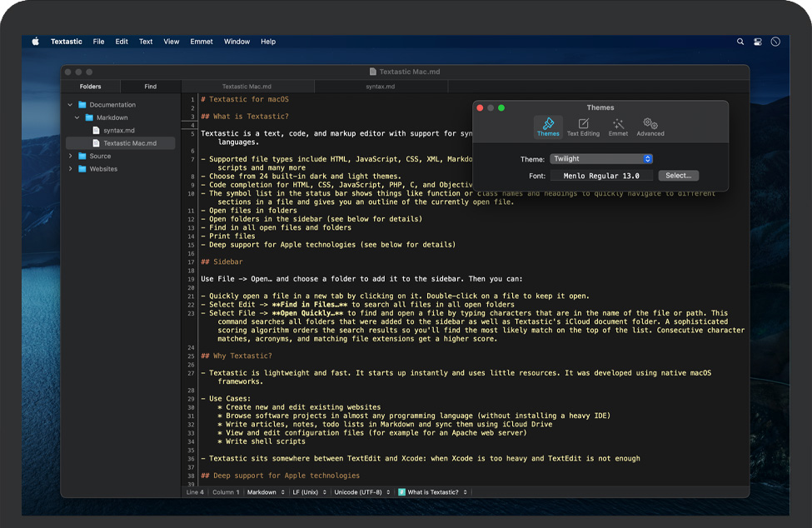Click the Apple logo menu
This screenshot has height=528, width=812.
point(36,42)
